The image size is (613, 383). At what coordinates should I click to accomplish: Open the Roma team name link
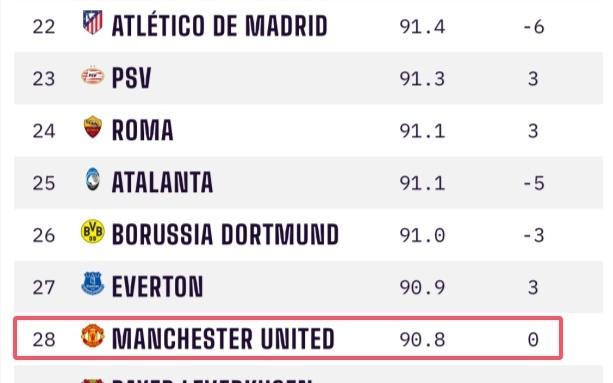click(142, 130)
